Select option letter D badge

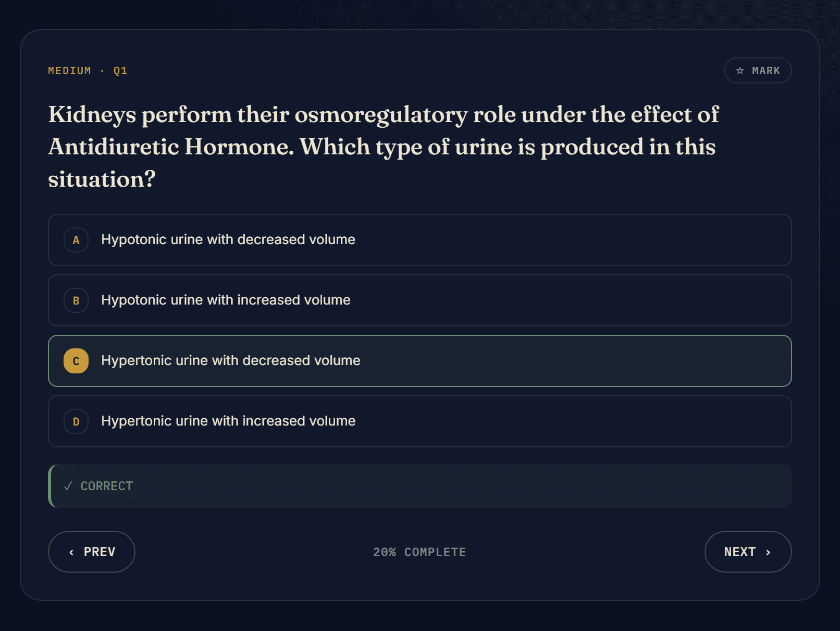[x=76, y=421]
